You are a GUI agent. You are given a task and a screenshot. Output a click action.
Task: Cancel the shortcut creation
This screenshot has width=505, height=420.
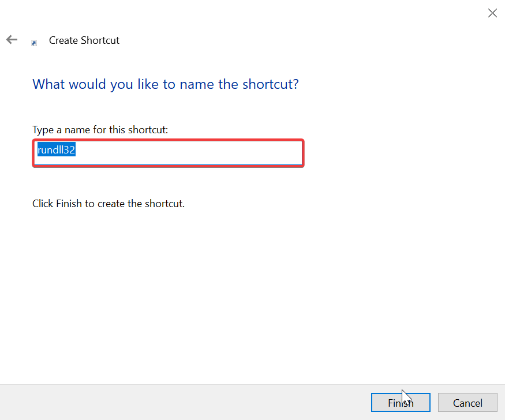467,403
